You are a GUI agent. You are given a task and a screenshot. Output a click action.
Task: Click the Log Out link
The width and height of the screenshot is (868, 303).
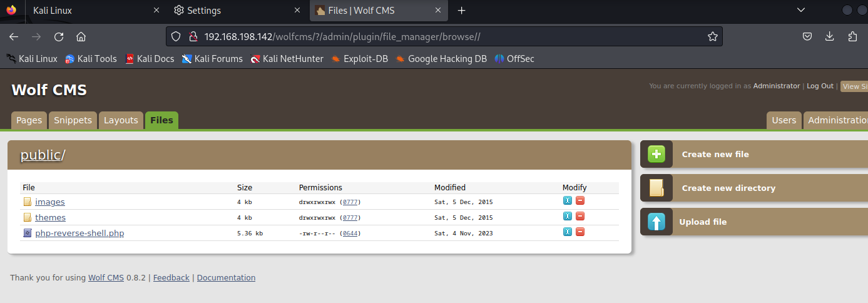click(x=820, y=86)
